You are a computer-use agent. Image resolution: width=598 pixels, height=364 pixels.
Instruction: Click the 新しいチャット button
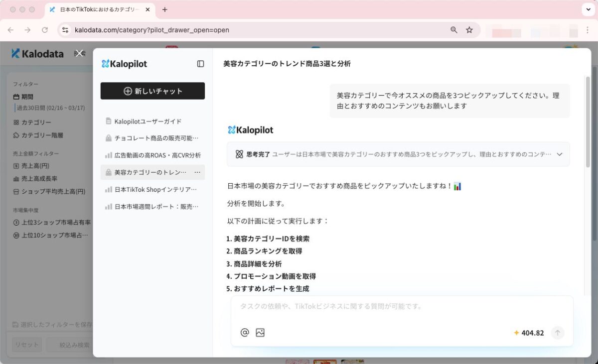tap(152, 91)
